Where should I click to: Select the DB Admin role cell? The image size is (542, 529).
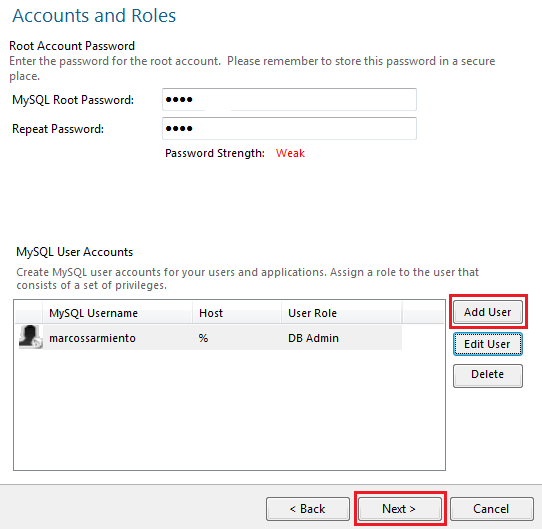coord(313,338)
